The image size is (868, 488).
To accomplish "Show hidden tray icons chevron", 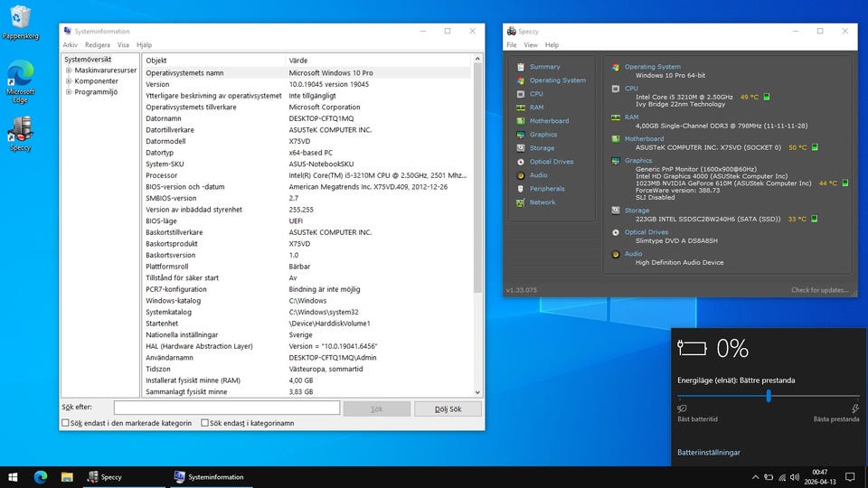I will click(x=755, y=477).
